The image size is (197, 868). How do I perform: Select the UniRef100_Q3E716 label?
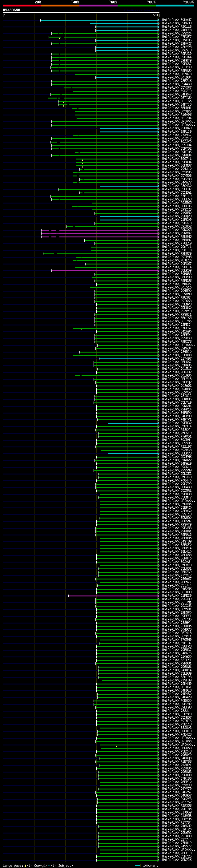pos(177,81)
